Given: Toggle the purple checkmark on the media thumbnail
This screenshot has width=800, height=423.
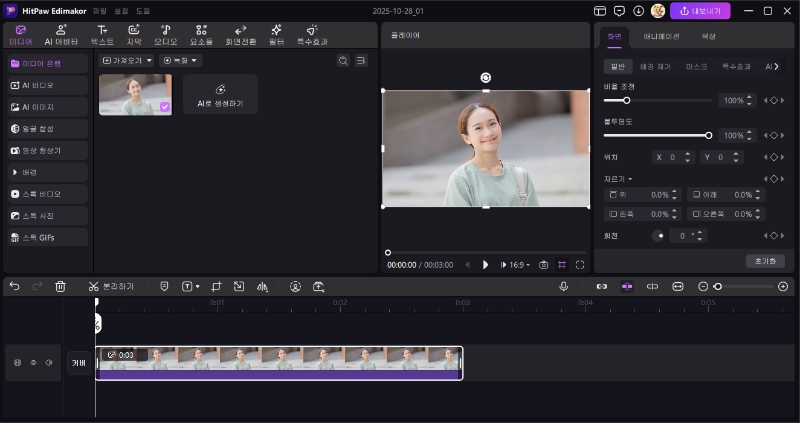Looking at the screenshot, I should [165, 107].
